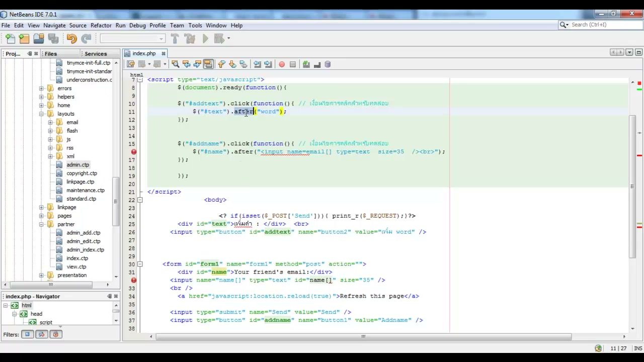This screenshot has height=362, width=644.
Task: Click the Previous Bookmark icon
Action: [x=221, y=64]
